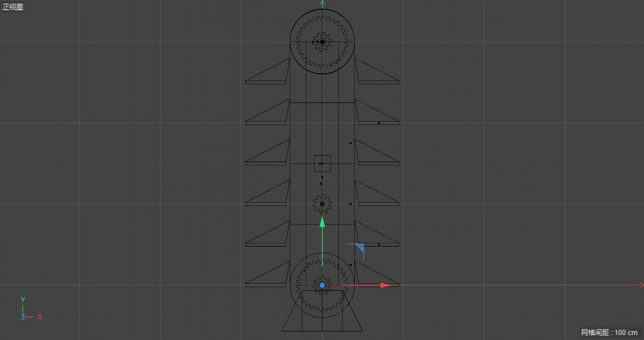644x340 pixels.
Task: Select the trapezoid base at the bottom
Action: click(x=322, y=311)
